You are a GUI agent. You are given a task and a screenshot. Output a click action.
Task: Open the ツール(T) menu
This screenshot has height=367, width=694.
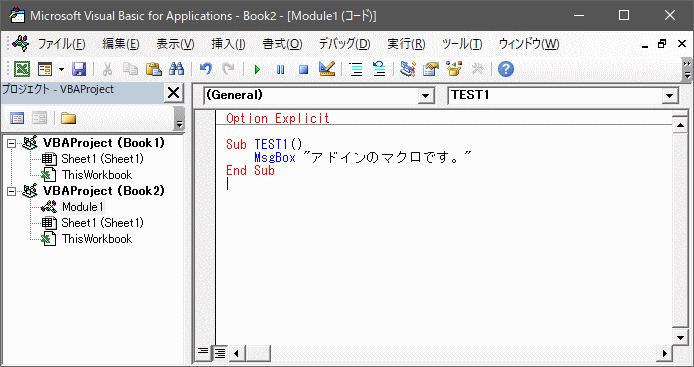[x=462, y=44]
